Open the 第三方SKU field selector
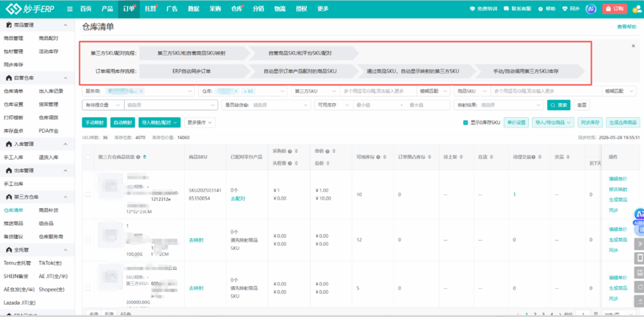 [316, 91]
